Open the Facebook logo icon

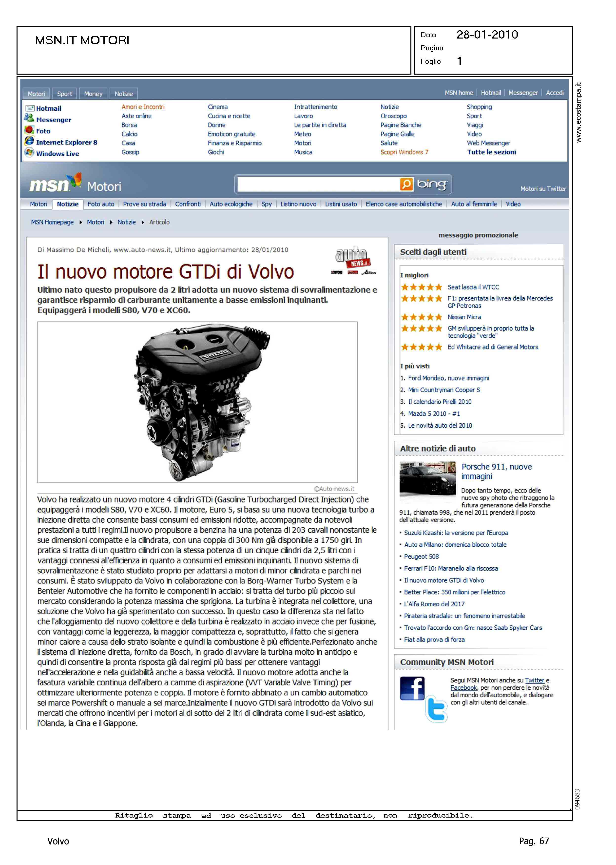pyautogui.click(x=412, y=688)
